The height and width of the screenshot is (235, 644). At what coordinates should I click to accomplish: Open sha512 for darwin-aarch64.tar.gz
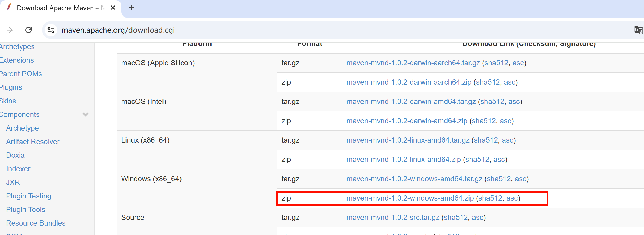[496, 63]
